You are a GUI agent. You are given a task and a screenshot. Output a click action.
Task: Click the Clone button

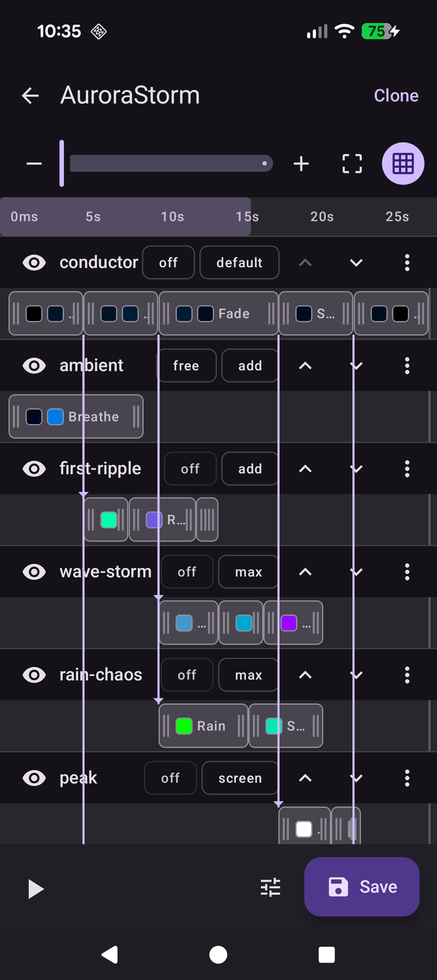click(396, 96)
